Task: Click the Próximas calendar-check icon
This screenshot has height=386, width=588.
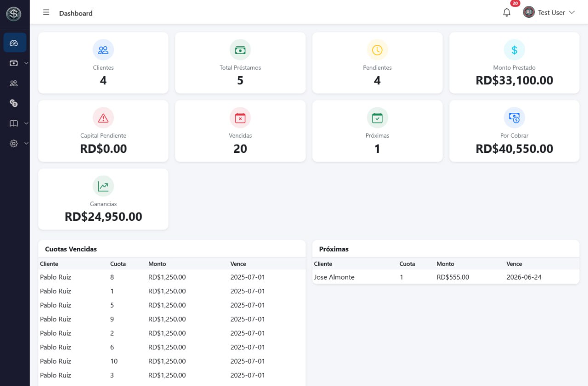Action: 377,118
